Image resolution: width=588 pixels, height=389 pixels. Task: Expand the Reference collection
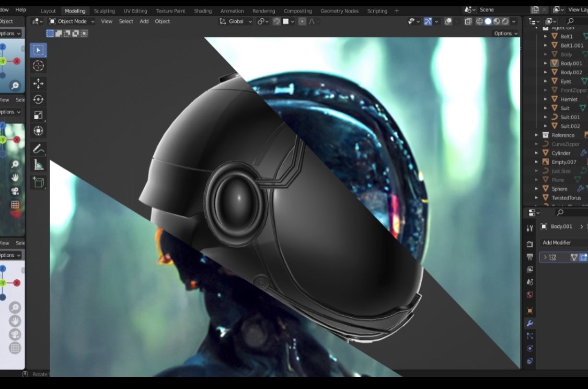(537, 135)
